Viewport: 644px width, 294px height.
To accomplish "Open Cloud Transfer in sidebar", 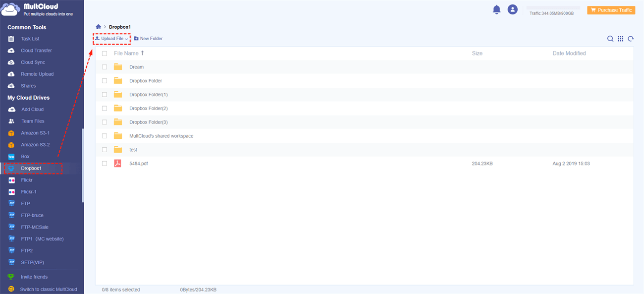I will 36,51.
